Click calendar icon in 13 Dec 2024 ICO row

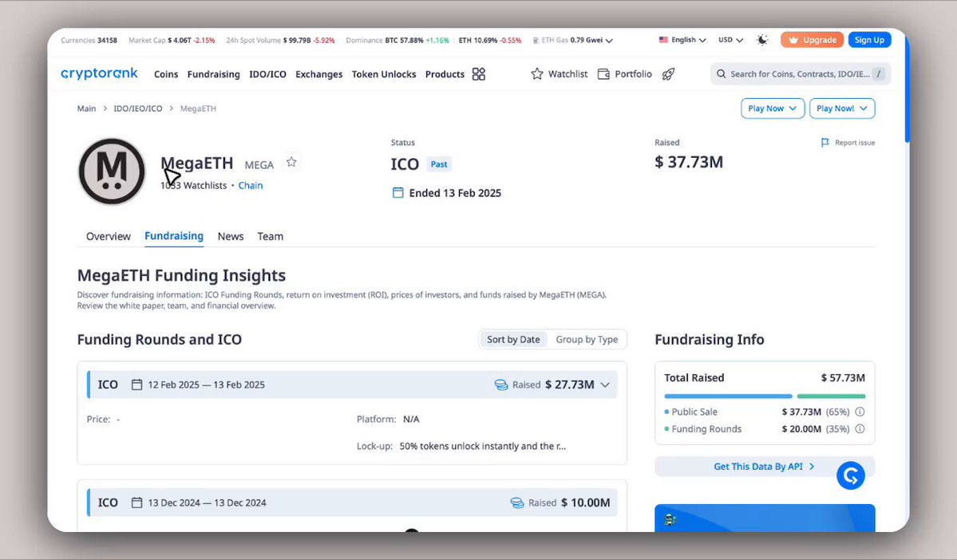(136, 503)
